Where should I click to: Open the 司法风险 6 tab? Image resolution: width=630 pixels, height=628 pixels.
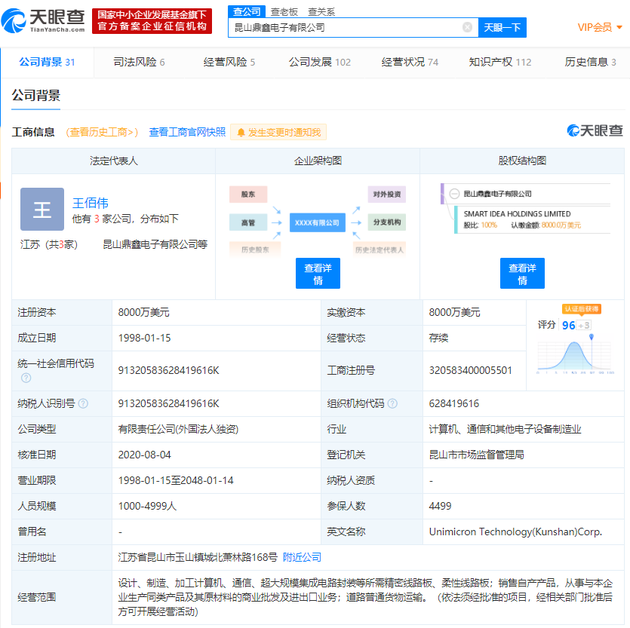pyautogui.click(x=139, y=62)
